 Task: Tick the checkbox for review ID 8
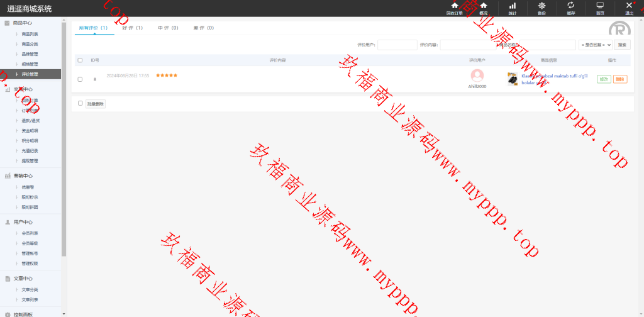(x=80, y=79)
